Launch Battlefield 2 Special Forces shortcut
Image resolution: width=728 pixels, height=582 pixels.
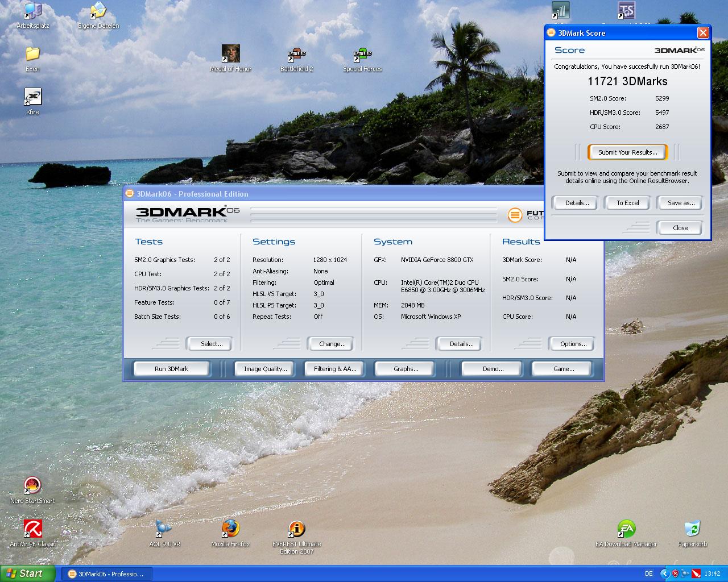tap(362, 59)
